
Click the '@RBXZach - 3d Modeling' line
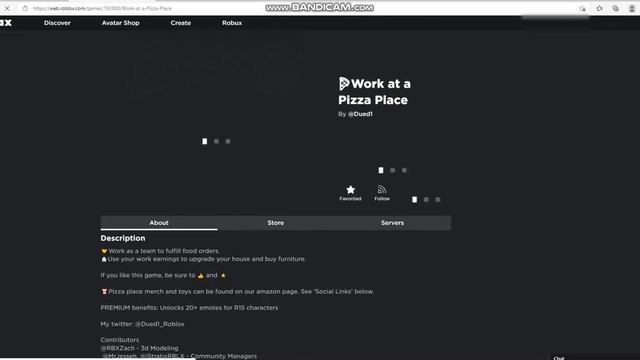coord(140,348)
